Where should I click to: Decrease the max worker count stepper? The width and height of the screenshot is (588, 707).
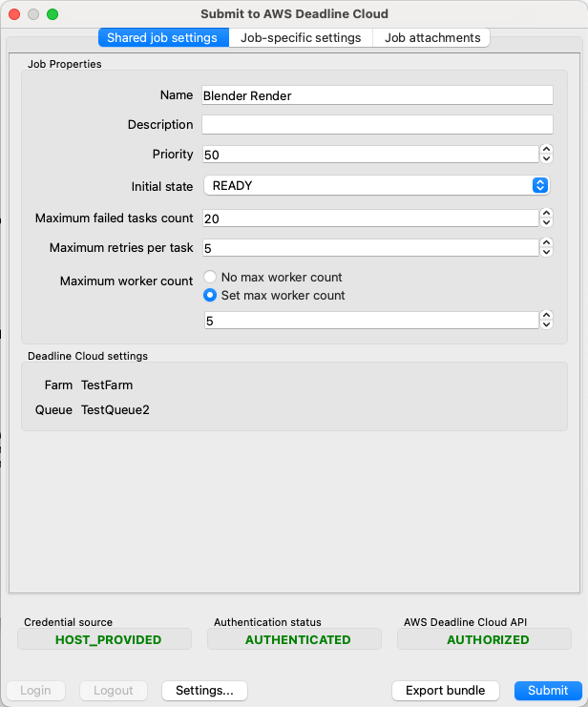[x=546, y=325]
